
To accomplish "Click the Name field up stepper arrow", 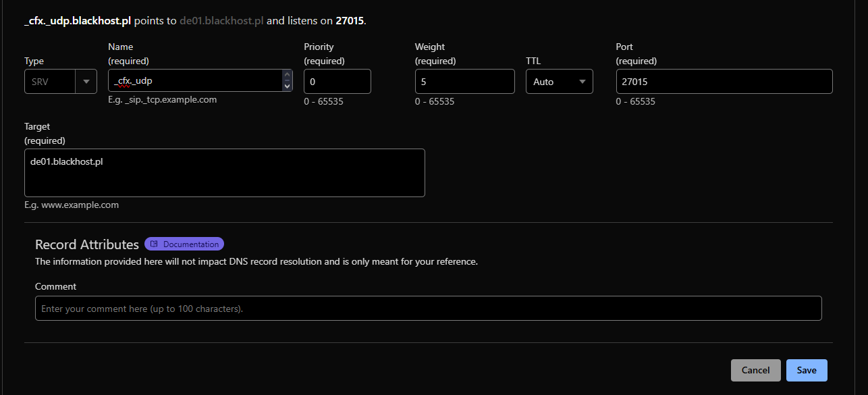I will 288,75.
